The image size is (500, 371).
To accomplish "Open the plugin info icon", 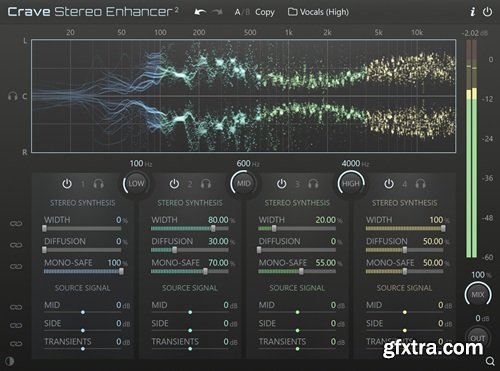I will (472, 12).
